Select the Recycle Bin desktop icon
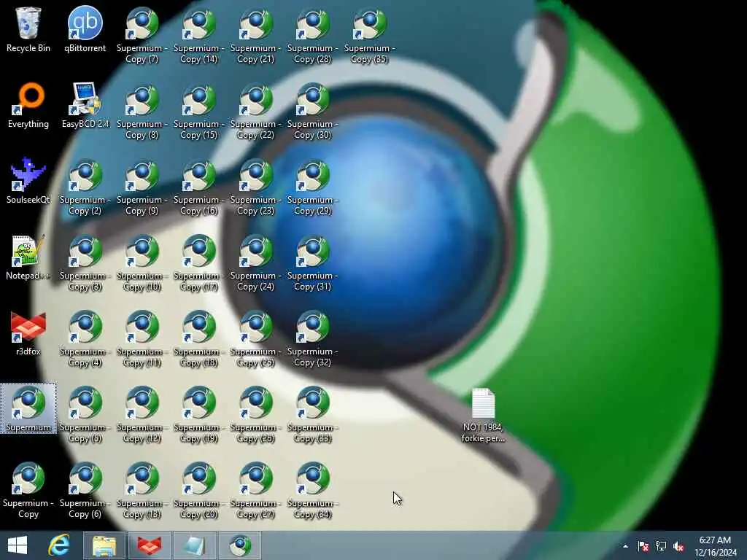Image resolution: width=747 pixels, height=560 pixels. (x=28, y=30)
